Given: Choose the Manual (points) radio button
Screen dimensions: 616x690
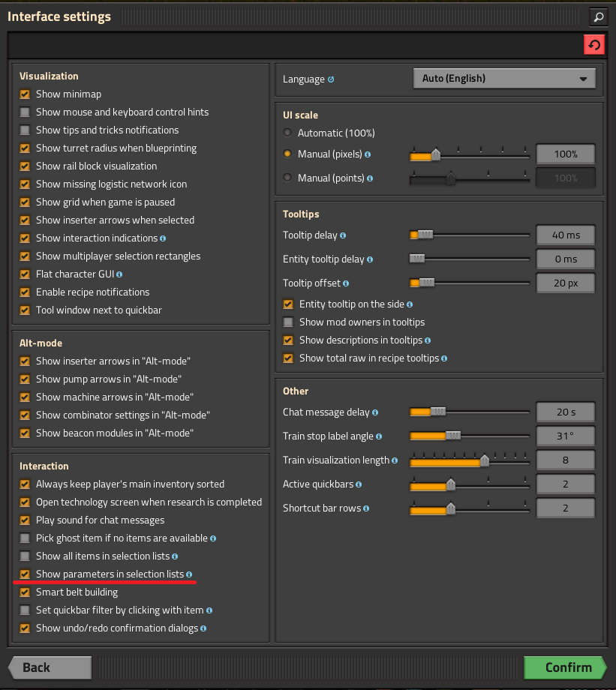Looking at the screenshot, I should coord(287,178).
